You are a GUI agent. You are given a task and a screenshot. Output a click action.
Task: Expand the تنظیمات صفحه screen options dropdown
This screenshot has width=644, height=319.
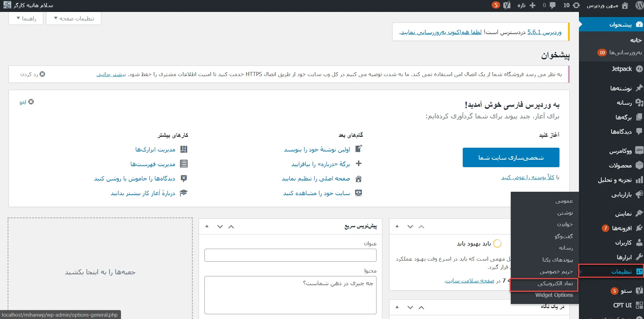pos(74,18)
